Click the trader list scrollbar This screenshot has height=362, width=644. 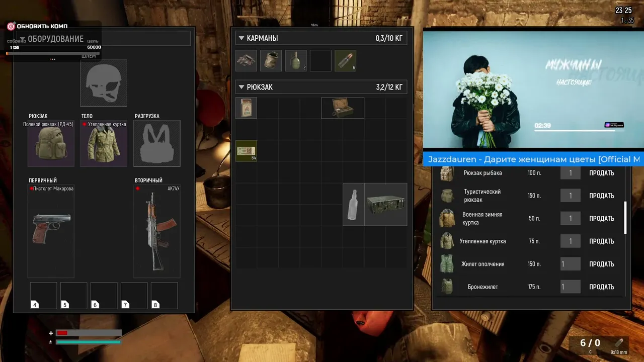point(625,218)
